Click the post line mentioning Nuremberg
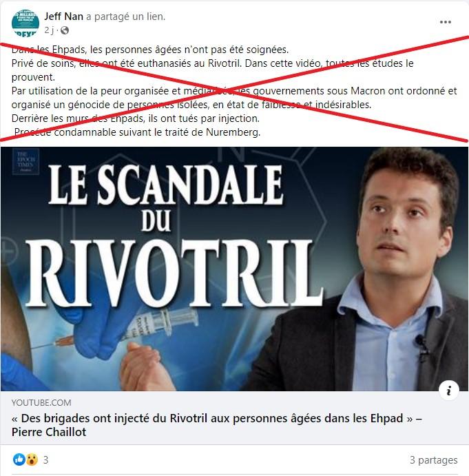This screenshot has height=476, width=469. pos(137,132)
